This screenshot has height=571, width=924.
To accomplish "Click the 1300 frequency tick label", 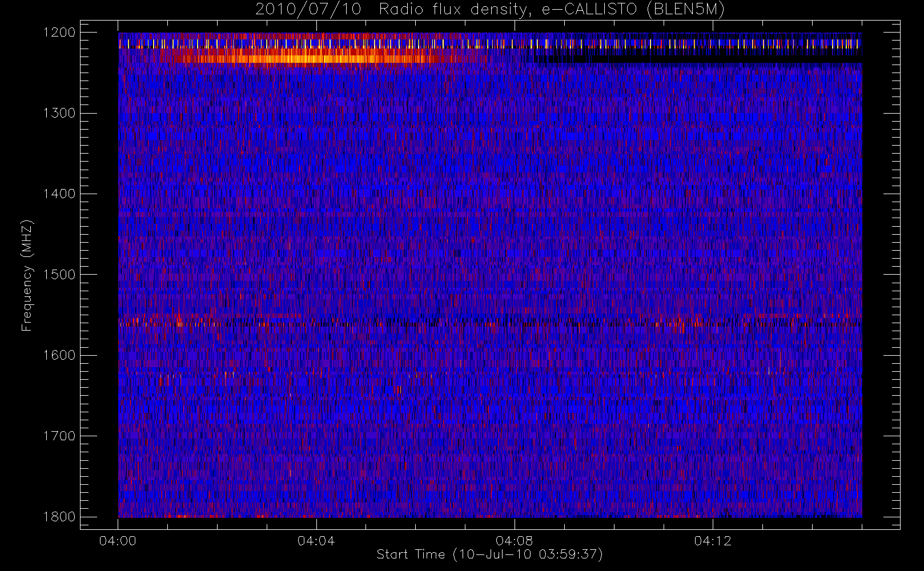I will (x=59, y=113).
